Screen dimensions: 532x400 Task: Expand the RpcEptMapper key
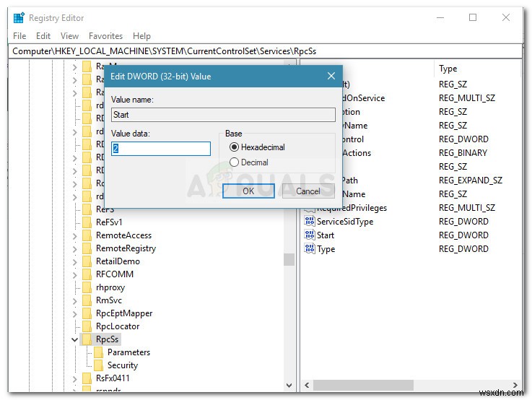point(74,313)
